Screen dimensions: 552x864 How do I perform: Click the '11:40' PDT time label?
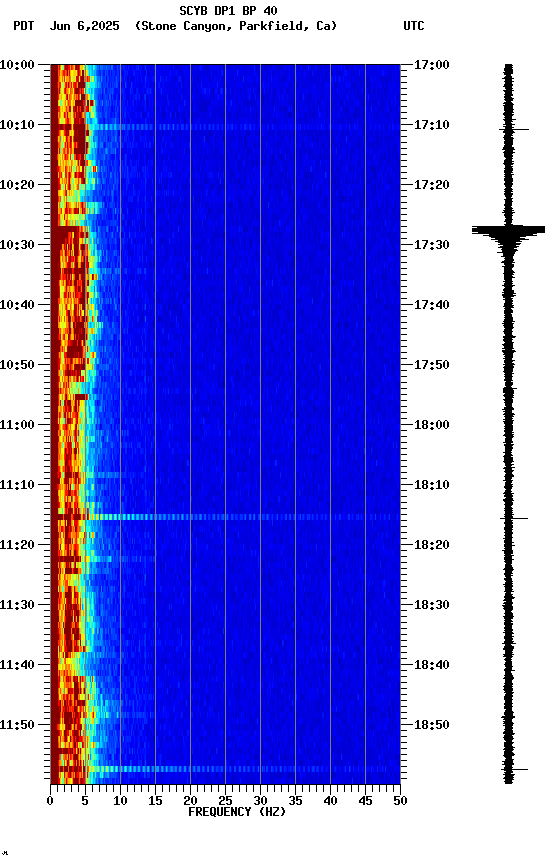click(17, 665)
